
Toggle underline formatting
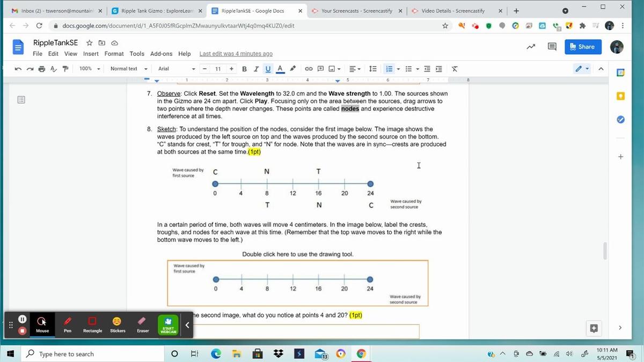tap(268, 69)
